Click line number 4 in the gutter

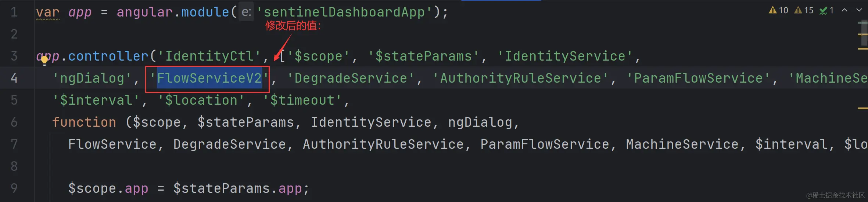(14, 78)
